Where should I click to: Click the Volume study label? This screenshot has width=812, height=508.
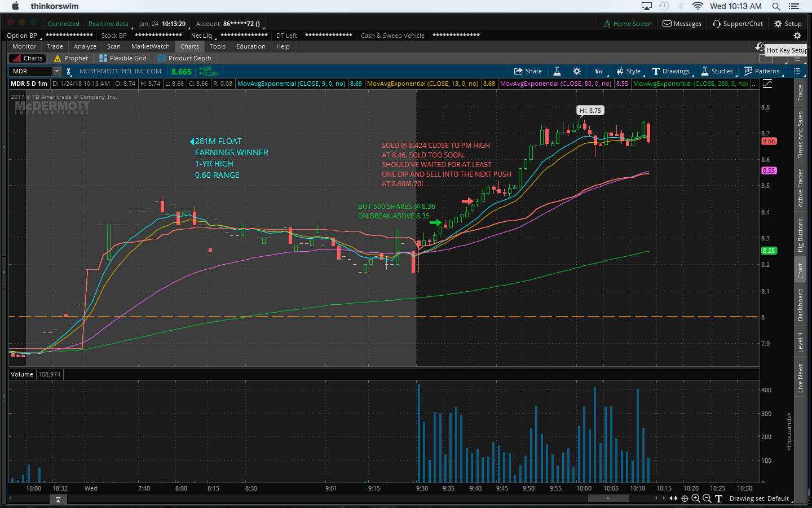22,374
